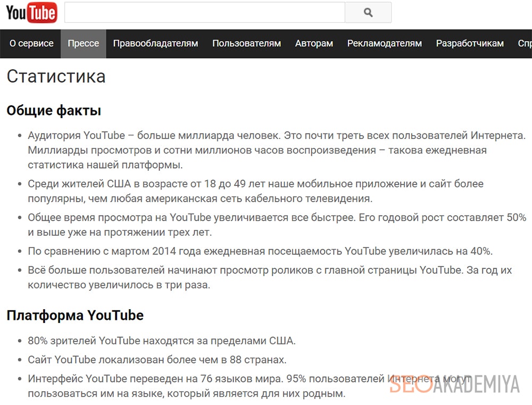Click the cut-off "Спр" nav item
532x405 pixels.
(x=525, y=44)
